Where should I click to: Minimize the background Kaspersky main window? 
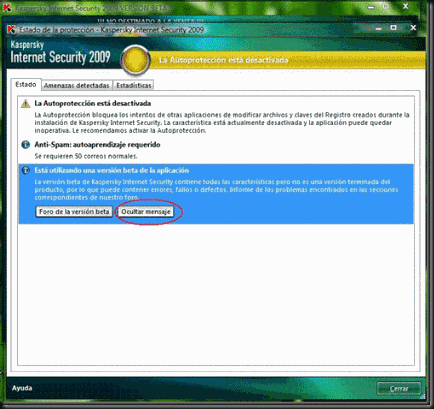(x=371, y=7)
